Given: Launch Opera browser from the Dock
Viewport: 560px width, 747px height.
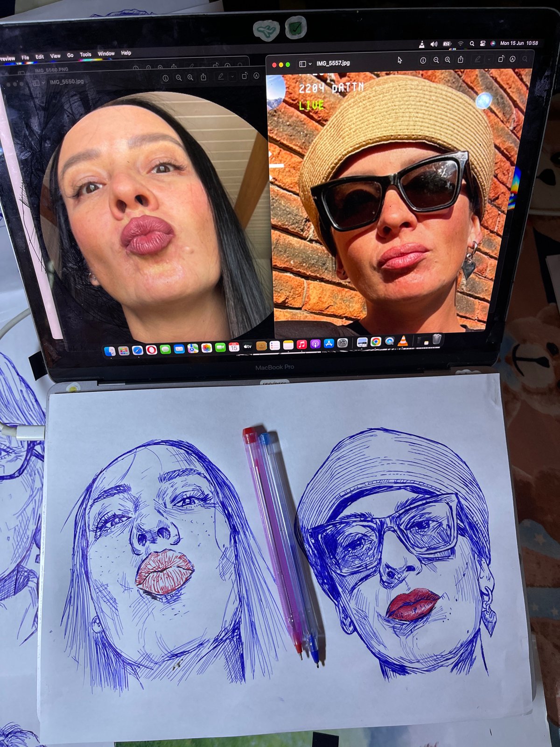Looking at the screenshot, I should (x=151, y=350).
